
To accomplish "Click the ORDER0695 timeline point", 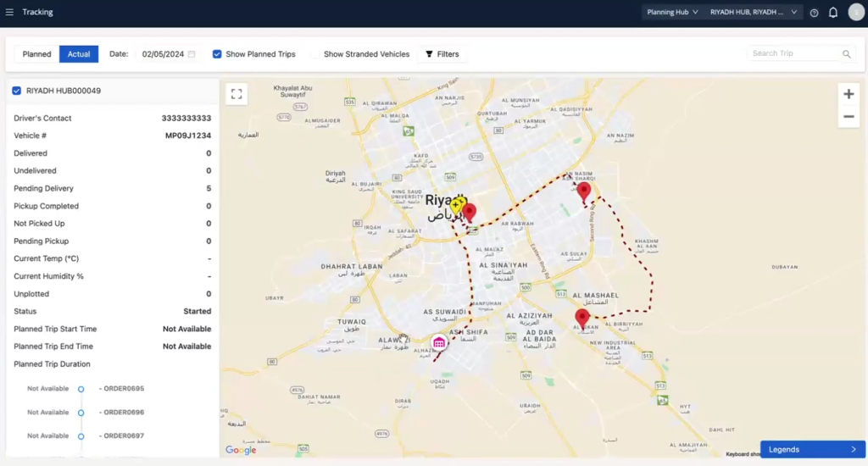I will click(x=81, y=389).
